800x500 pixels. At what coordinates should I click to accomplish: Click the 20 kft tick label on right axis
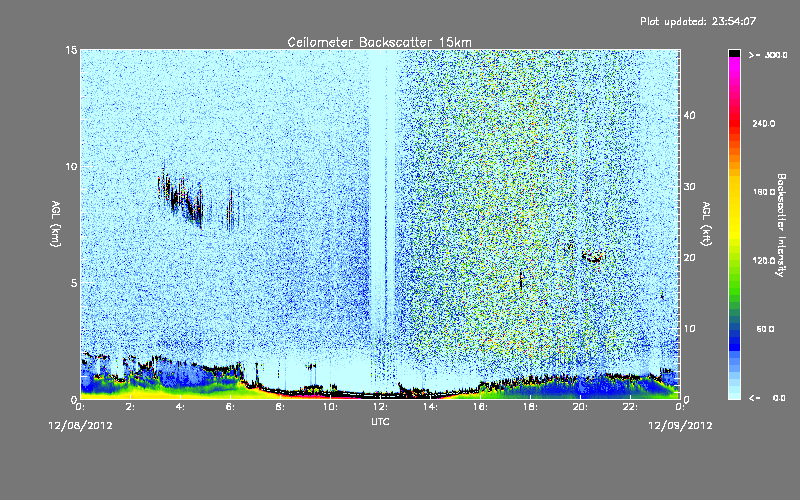[689, 257]
